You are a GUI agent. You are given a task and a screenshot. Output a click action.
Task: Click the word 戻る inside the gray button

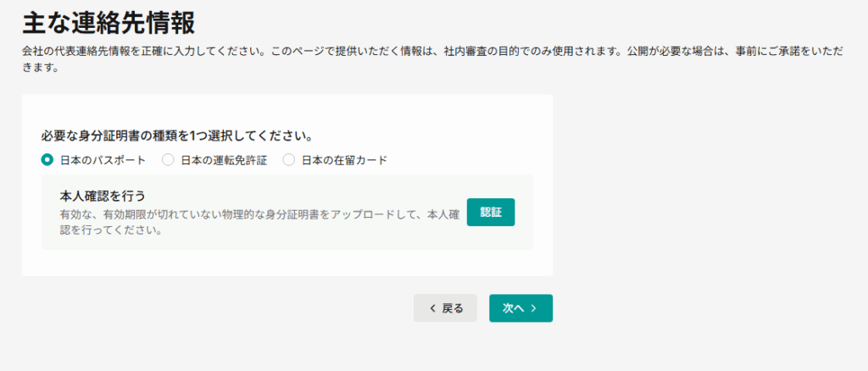453,308
